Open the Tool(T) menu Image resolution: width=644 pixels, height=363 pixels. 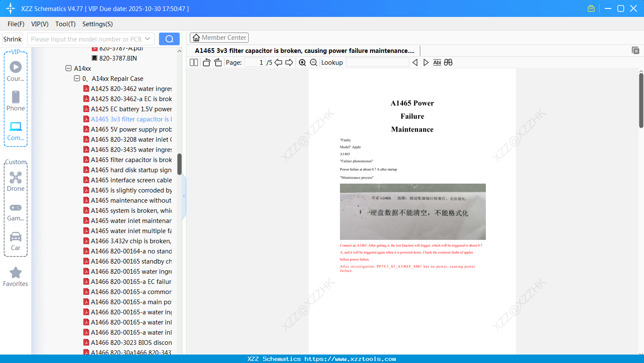coord(66,24)
